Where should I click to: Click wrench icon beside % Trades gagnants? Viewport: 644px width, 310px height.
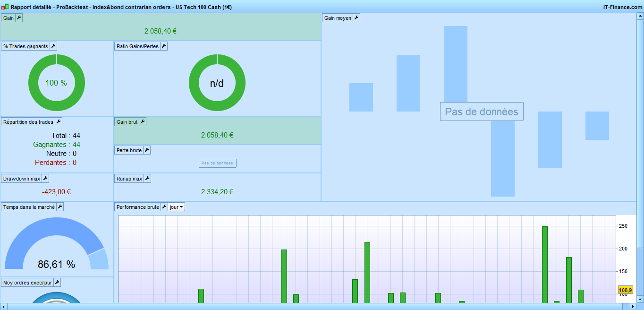53,46
